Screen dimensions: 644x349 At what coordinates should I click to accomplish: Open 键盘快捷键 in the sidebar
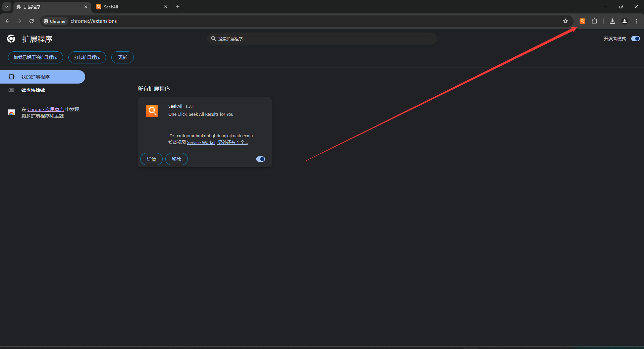click(x=43, y=90)
